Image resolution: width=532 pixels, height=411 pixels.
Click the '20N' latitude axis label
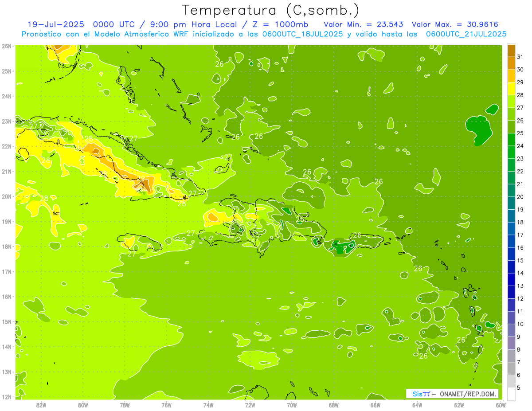coord(7,196)
